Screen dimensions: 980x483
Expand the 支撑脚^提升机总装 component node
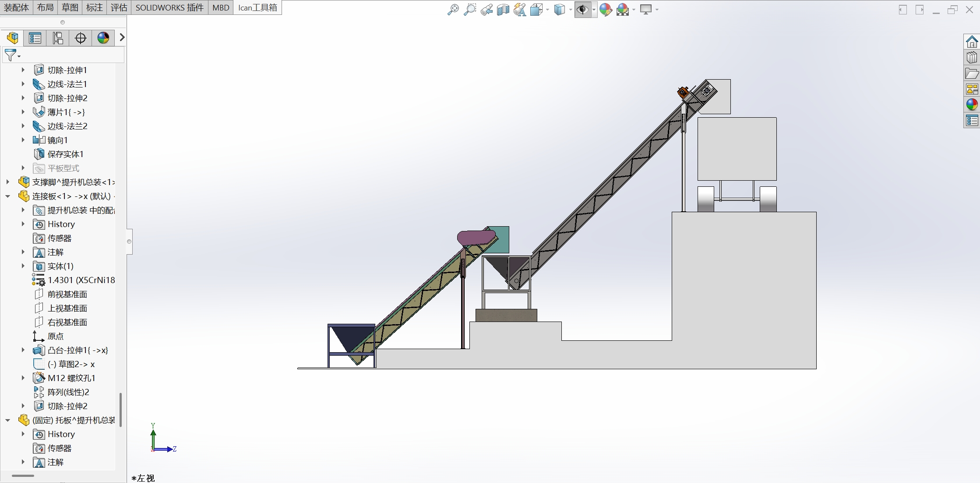tap(8, 182)
